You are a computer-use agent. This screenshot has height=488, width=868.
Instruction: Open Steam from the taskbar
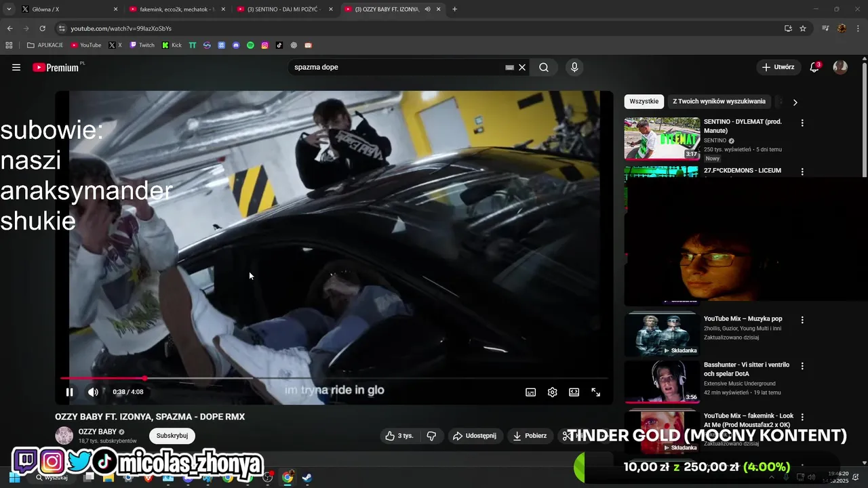pos(307,477)
